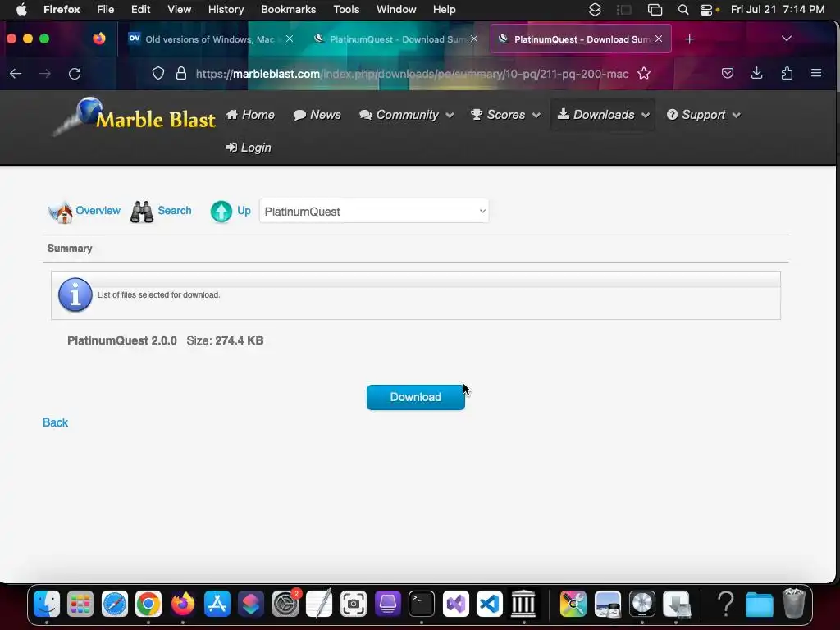Open the PlatinumQuest category dropdown
This screenshot has width=840, height=630.
(x=374, y=212)
